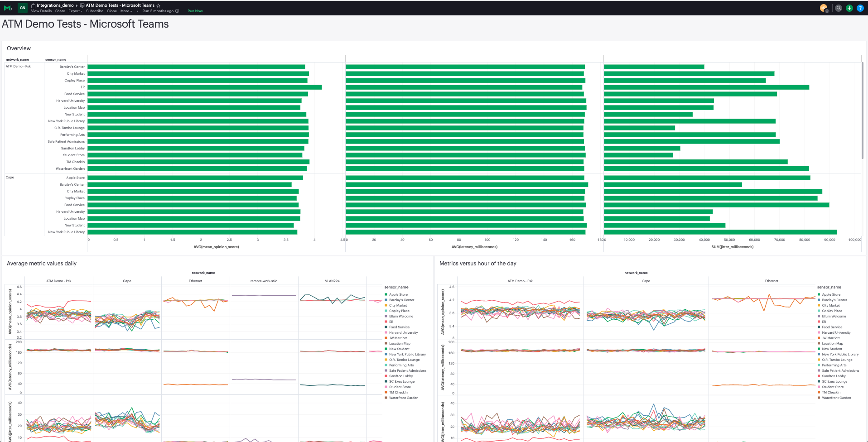Click the Clone link
The height and width of the screenshot is (442, 868).
pyautogui.click(x=112, y=11)
